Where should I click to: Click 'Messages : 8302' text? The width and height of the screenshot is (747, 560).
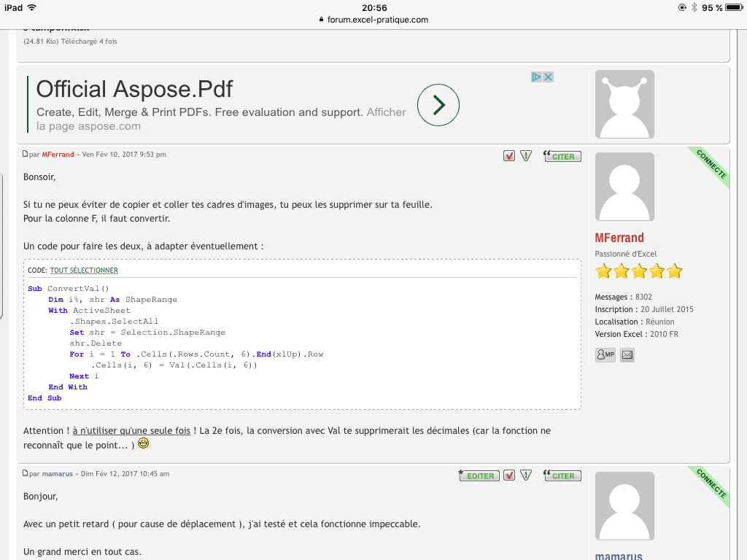[x=623, y=297]
